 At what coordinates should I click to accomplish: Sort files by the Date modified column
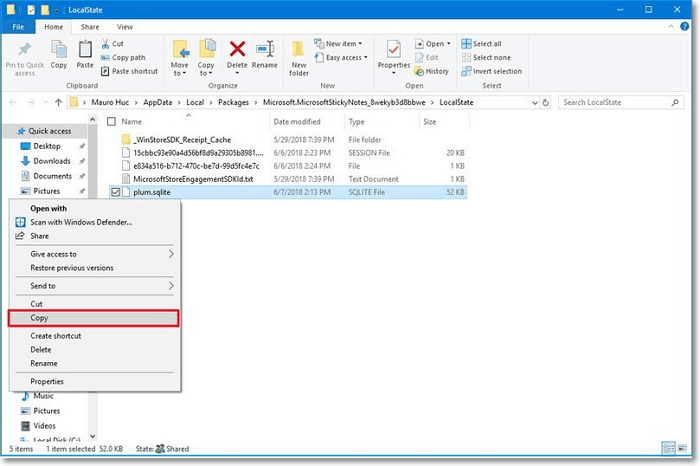pyautogui.click(x=296, y=121)
